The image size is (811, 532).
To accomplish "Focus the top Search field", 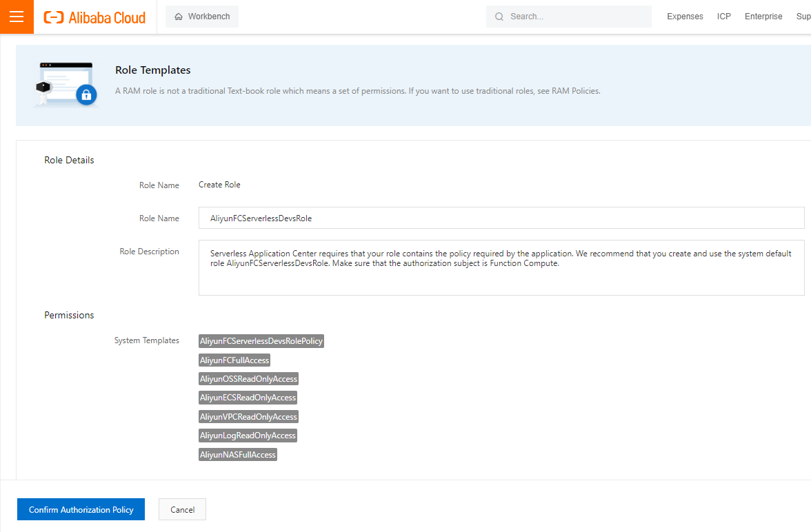I will click(x=568, y=17).
